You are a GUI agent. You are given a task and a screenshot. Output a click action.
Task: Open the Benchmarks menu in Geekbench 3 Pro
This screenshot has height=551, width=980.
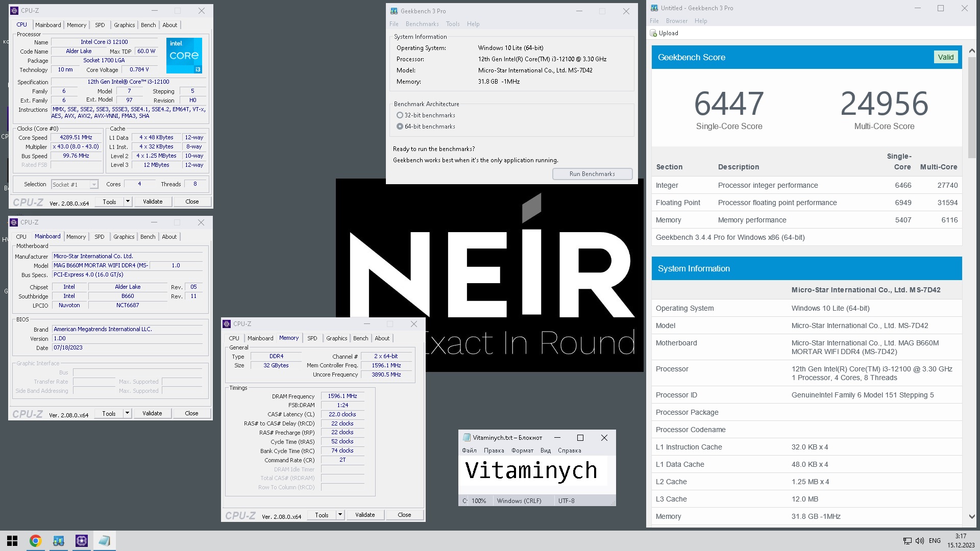tap(422, 24)
